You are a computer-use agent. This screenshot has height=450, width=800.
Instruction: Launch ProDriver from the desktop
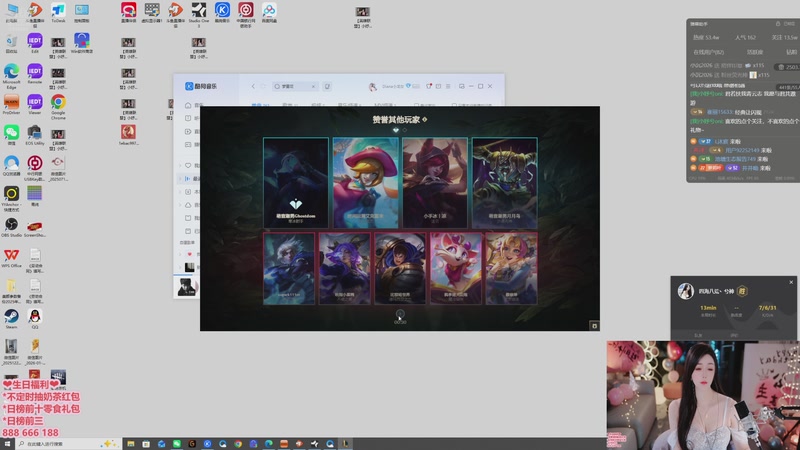11,104
